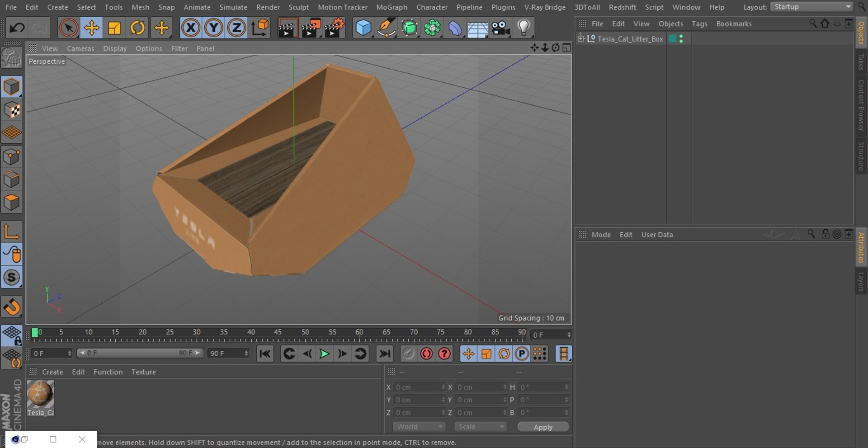The image size is (868, 448).
Task: Toggle the Enable Snap S icon
Action: pyautogui.click(x=11, y=278)
